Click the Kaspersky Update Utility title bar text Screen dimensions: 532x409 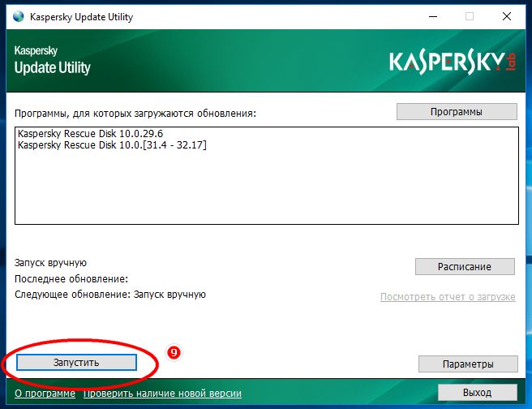[81, 17]
